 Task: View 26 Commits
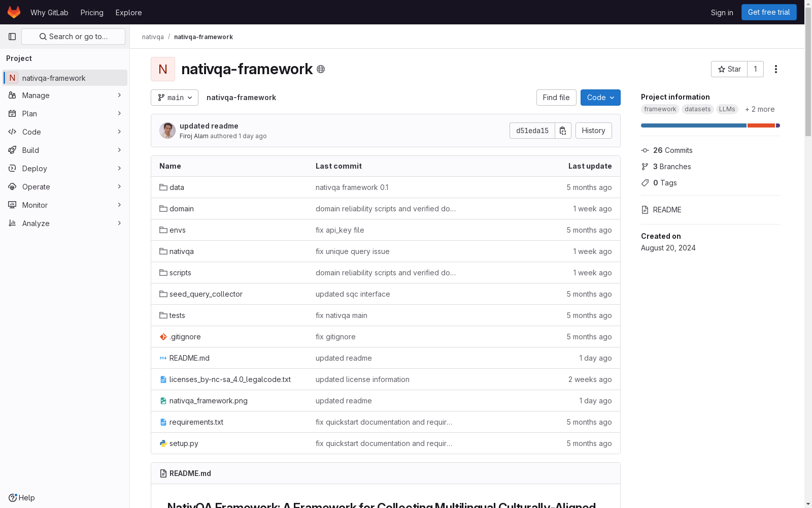click(x=673, y=150)
